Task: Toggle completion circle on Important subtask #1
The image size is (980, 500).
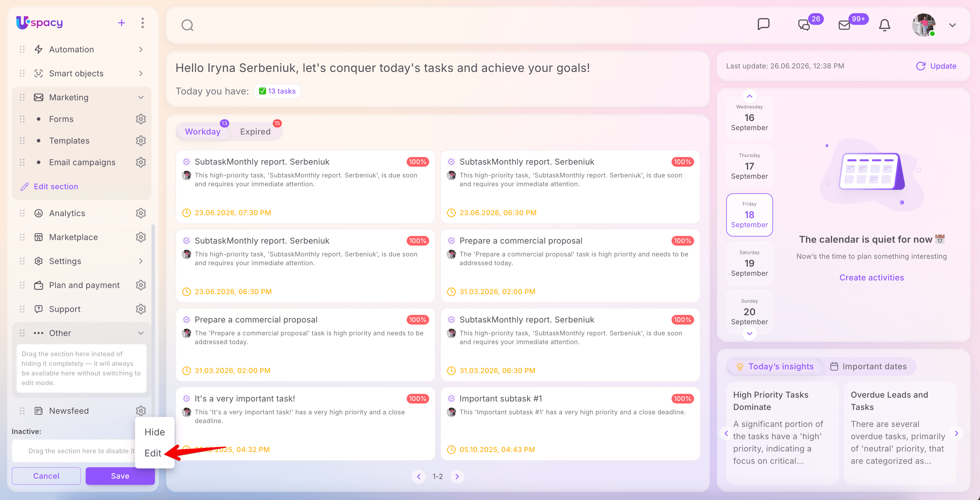Action: pos(451,399)
